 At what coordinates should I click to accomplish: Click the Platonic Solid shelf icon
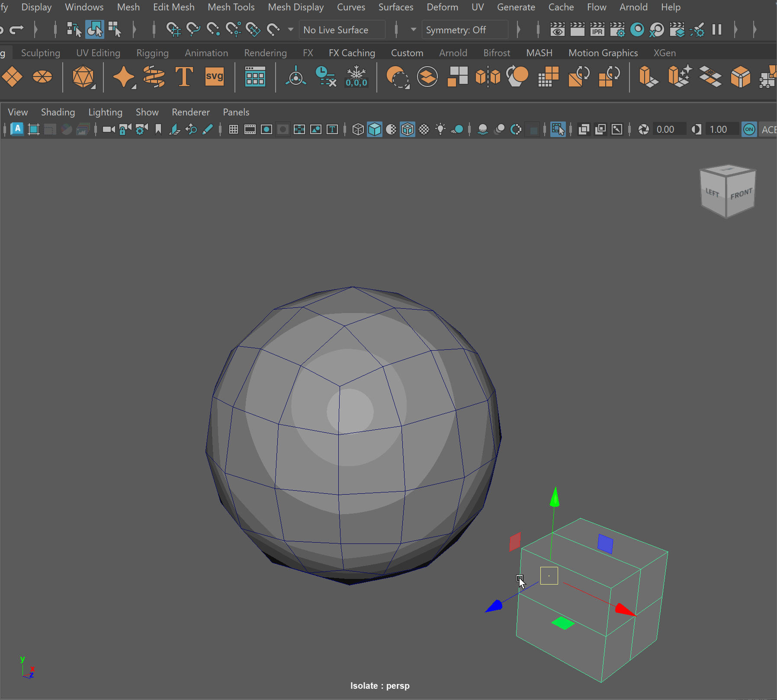coord(83,77)
